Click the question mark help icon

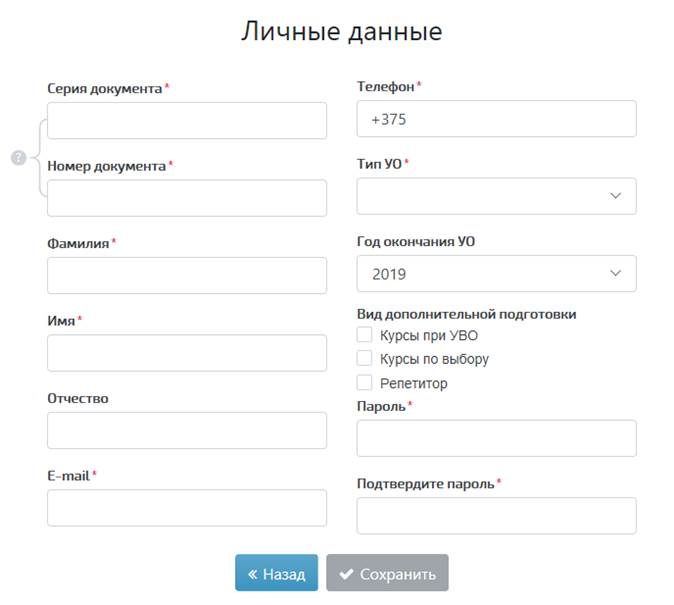tap(18, 157)
